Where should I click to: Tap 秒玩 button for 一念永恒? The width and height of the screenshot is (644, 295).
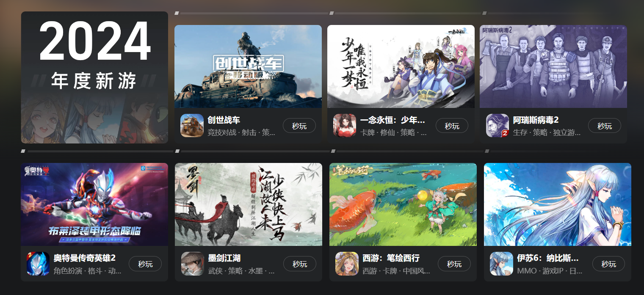point(452,126)
